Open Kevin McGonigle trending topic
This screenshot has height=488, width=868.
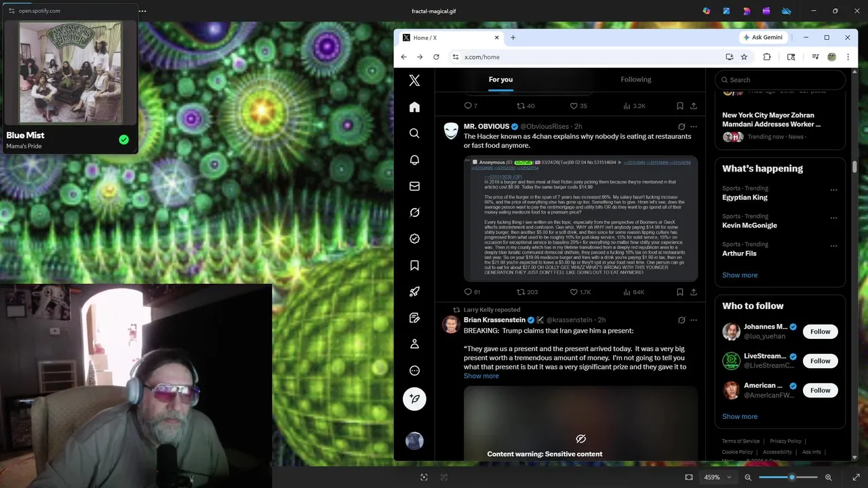pos(749,225)
